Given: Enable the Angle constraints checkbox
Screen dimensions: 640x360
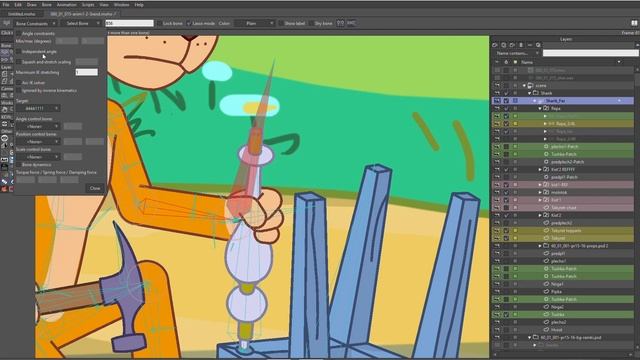Looking at the screenshot, I should pyautogui.click(x=18, y=33).
